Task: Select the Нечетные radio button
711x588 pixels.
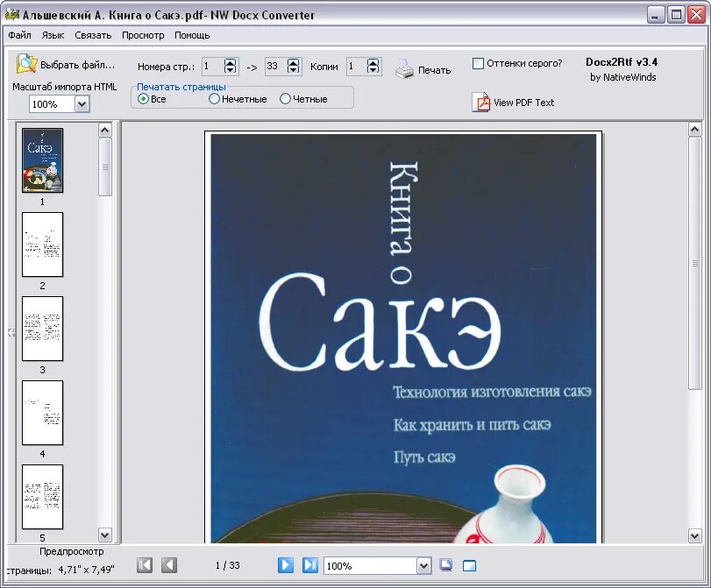Action: [x=214, y=99]
